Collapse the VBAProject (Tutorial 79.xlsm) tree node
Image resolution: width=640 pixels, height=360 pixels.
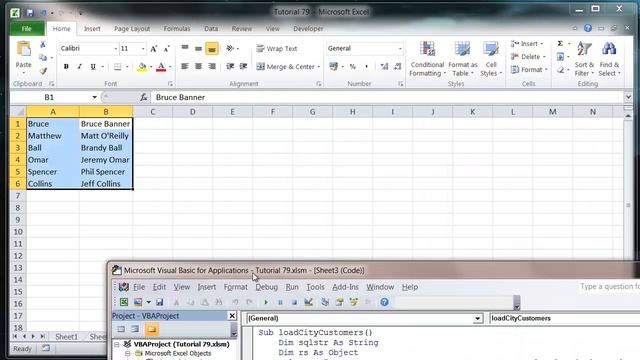pos(117,344)
